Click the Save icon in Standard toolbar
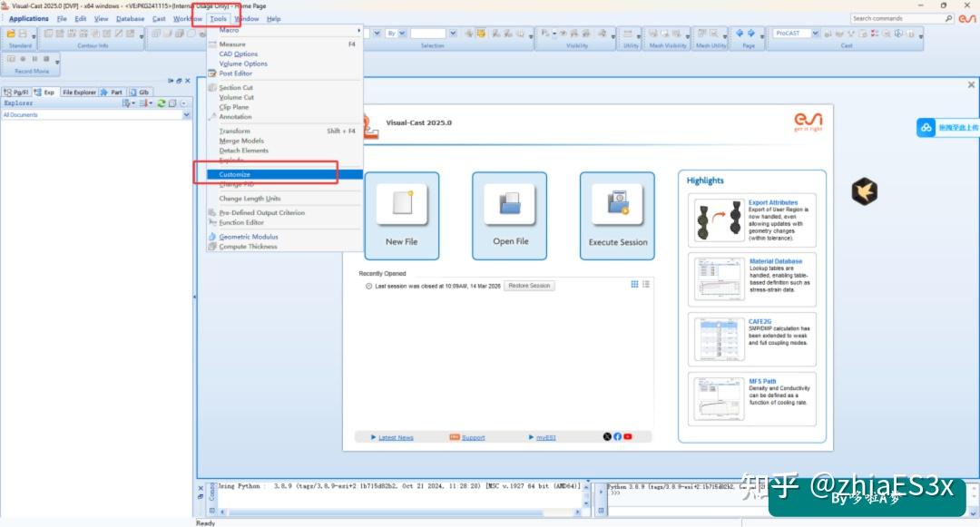Image resolution: width=980 pixels, height=527 pixels. pos(23,34)
